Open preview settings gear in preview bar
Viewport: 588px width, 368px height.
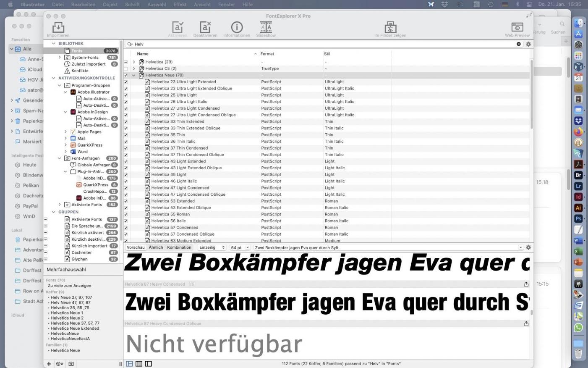point(528,247)
